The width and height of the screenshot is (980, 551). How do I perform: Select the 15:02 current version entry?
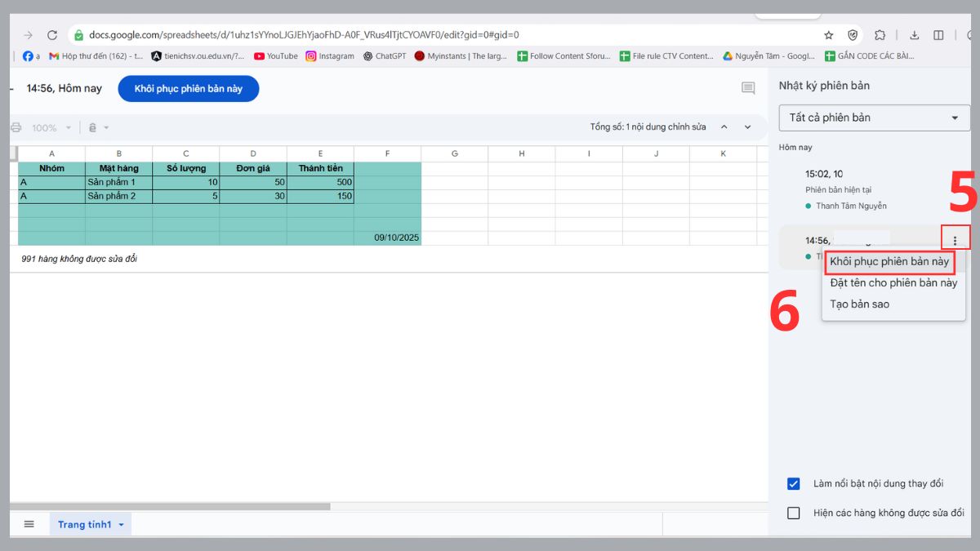874,189
